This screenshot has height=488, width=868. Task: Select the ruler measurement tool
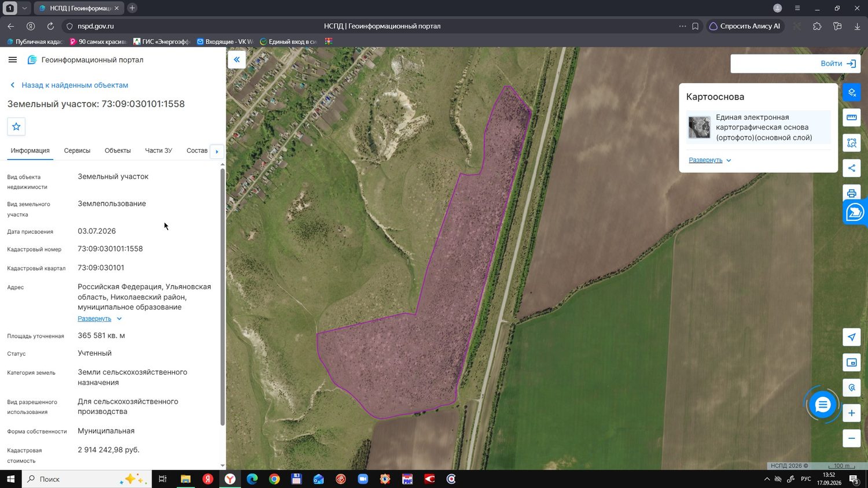pos(851,117)
